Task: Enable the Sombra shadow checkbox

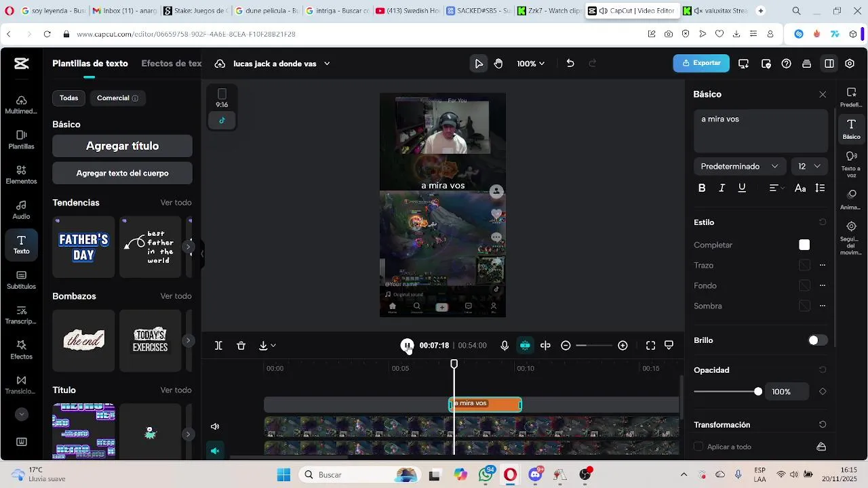Action: (x=804, y=306)
